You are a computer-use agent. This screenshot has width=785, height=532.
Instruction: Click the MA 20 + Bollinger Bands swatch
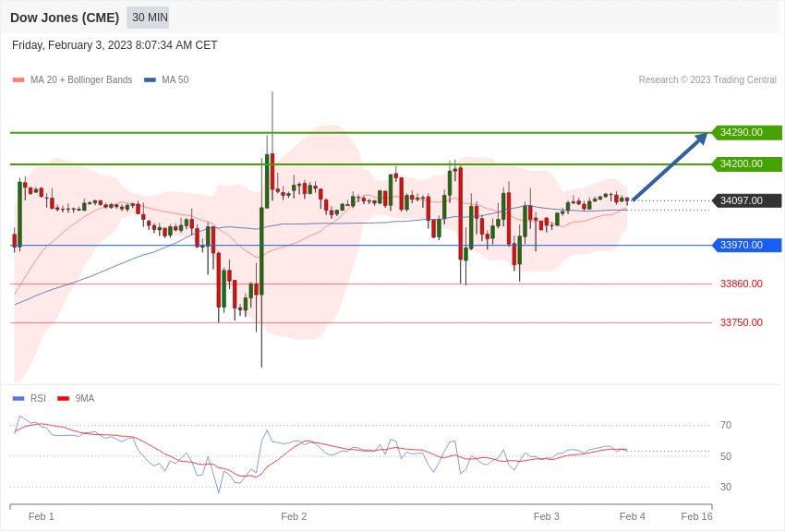tap(18, 80)
